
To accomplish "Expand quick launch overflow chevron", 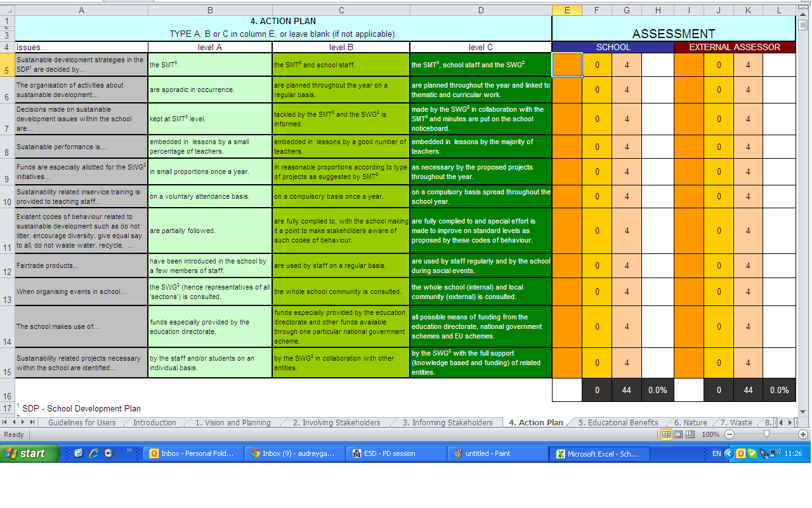I will coord(129,451).
